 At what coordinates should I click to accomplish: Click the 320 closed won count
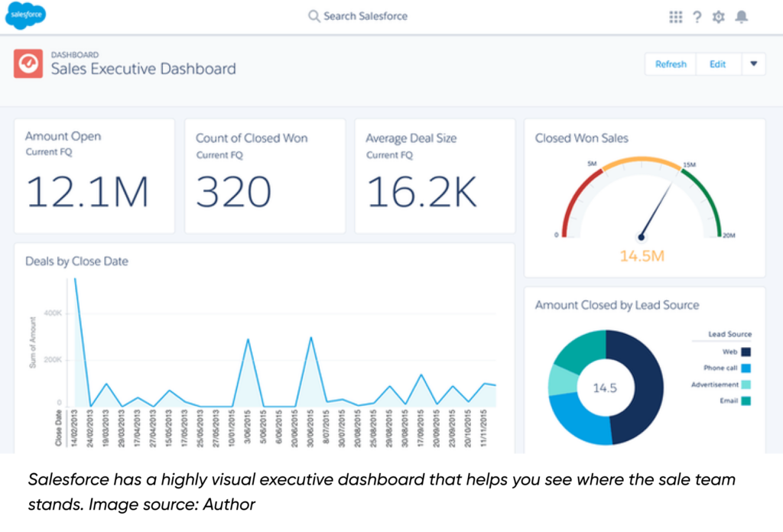233,192
